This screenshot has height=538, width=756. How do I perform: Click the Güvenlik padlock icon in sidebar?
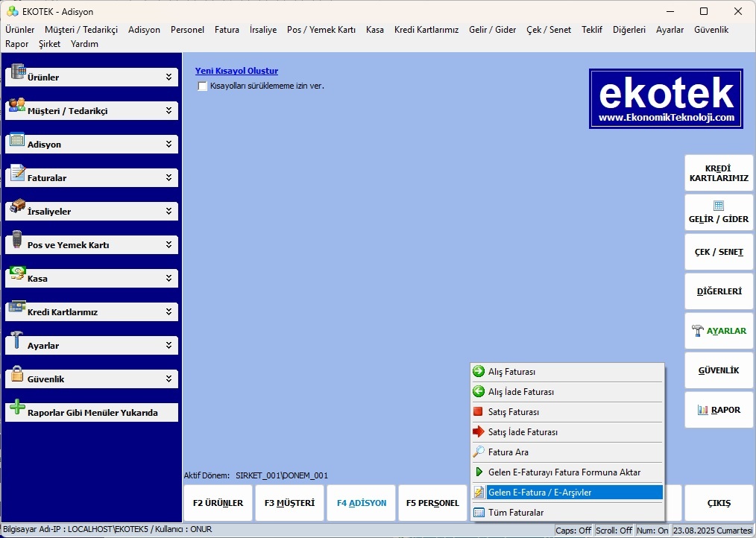click(17, 373)
